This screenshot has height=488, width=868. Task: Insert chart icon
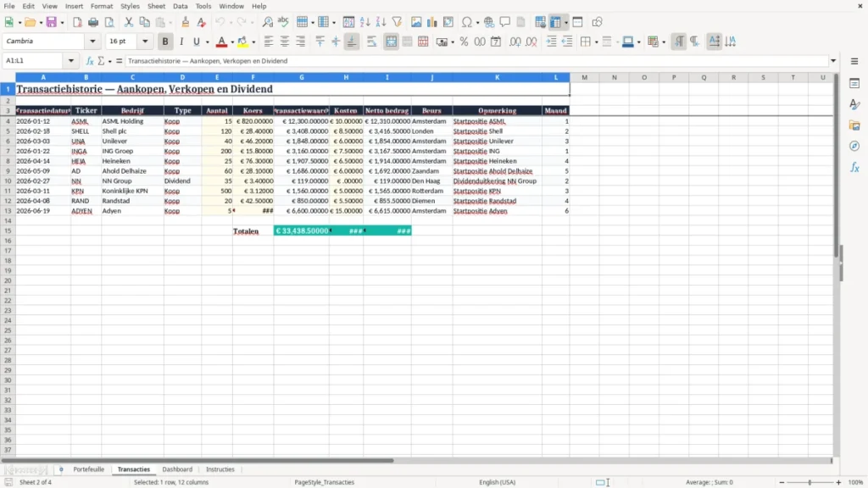(431, 22)
